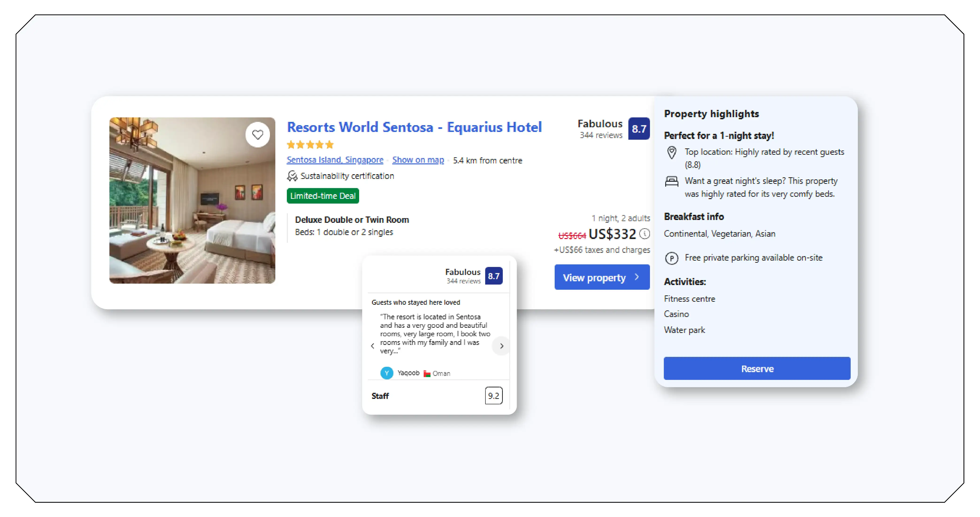This screenshot has width=980, height=517.
Task: Click the price info circle icon
Action: click(645, 234)
